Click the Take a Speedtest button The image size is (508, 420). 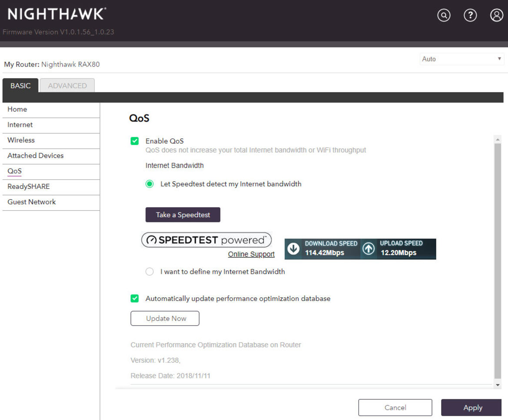coord(183,215)
